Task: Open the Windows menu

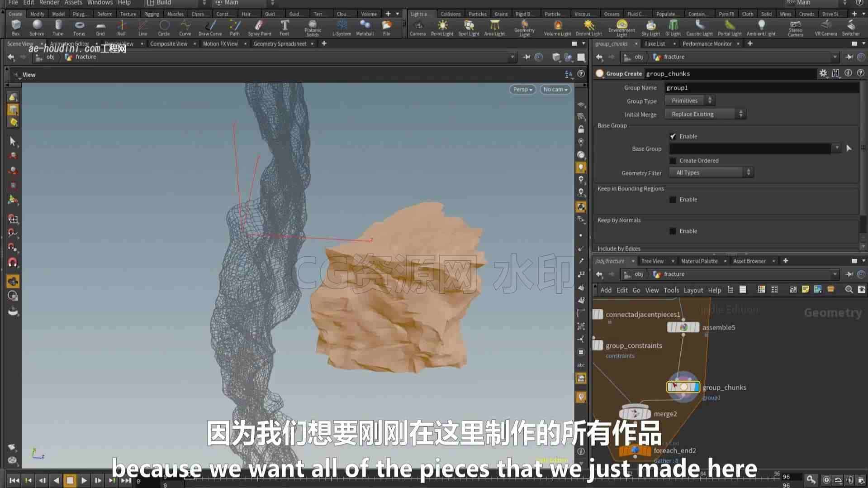Action: [x=100, y=3]
